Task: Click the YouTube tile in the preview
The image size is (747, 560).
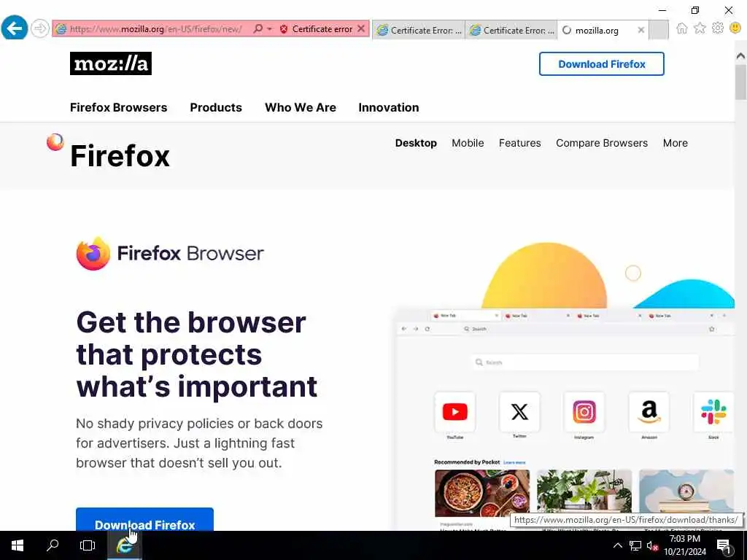Action: click(455, 412)
